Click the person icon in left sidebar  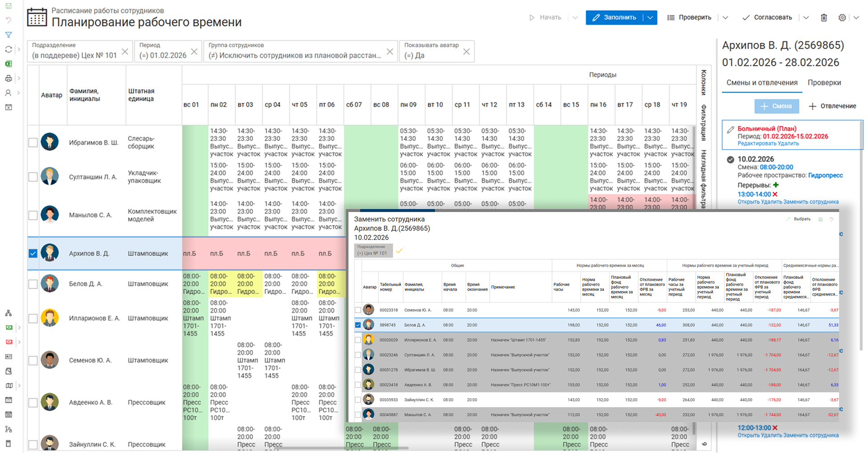pyautogui.click(x=9, y=93)
